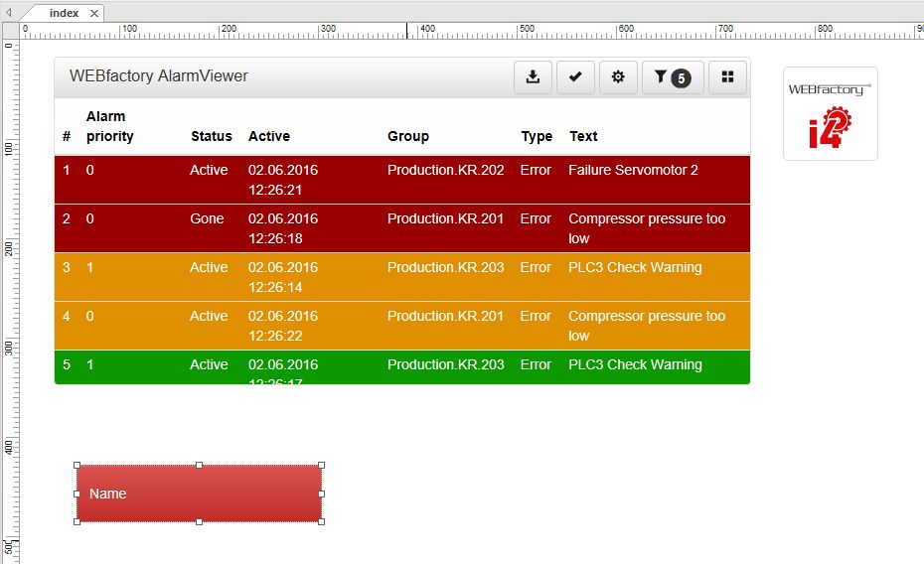
Task: Select the index tab
Action: coord(65,13)
